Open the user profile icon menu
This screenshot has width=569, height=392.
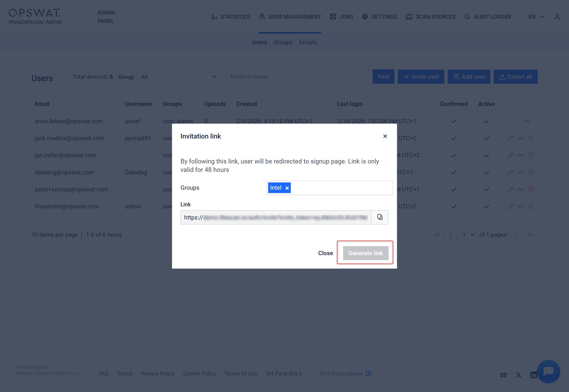557,17
